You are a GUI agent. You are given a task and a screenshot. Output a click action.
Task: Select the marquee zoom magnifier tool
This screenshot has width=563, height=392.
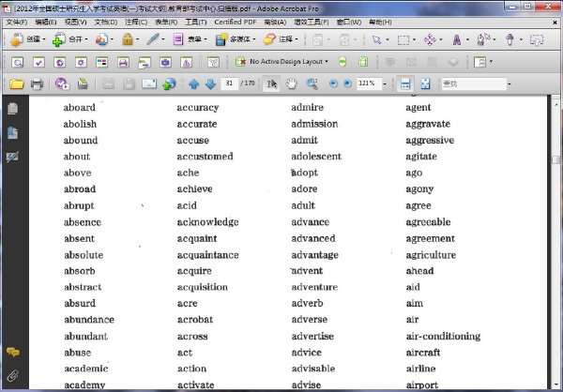pos(312,84)
